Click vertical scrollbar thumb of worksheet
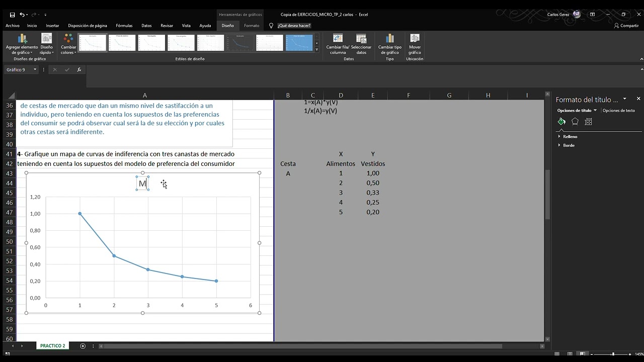Image resolution: width=644 pixels, height=362 pixels. (548, 195)
